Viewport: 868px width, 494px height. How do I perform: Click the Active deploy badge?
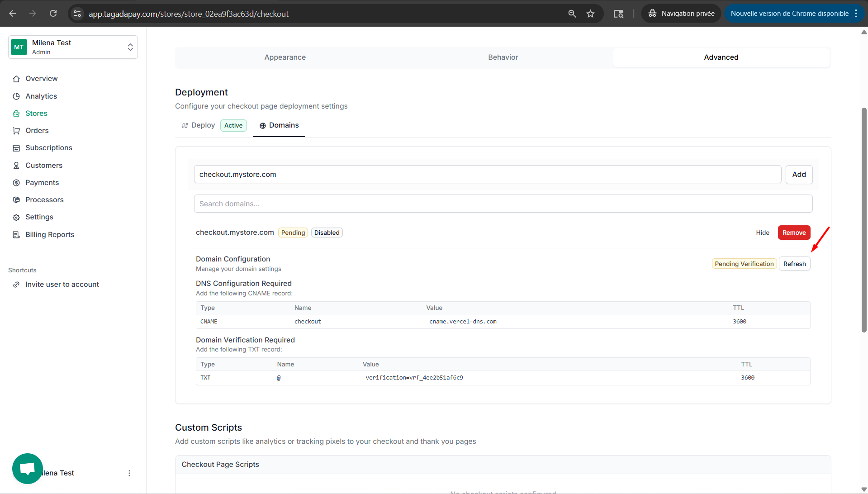click(x=233, y=126)
